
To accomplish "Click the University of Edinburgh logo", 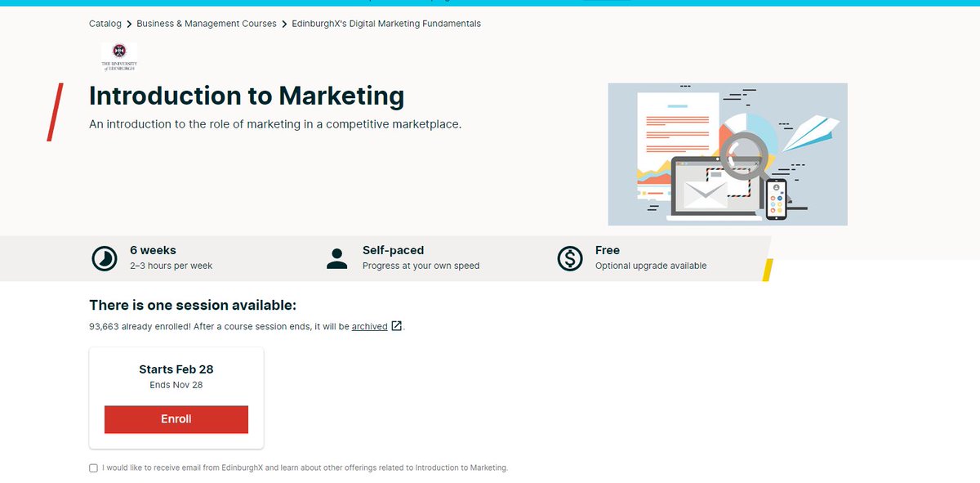I will click(x=119, y=56).
